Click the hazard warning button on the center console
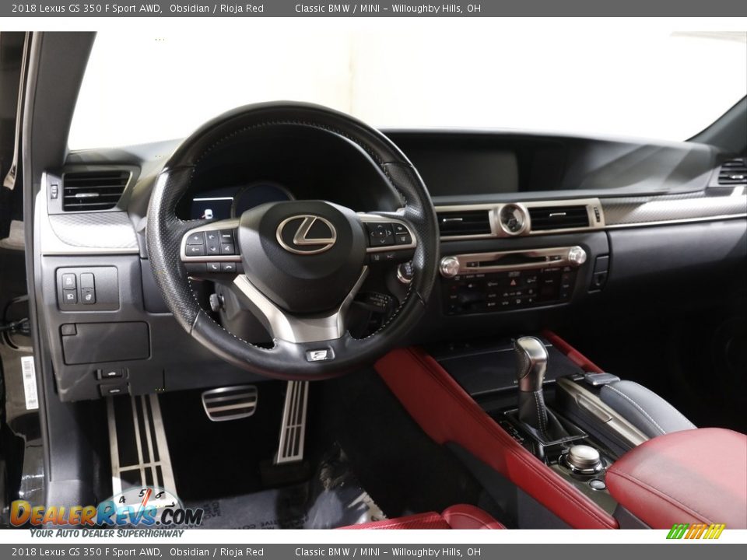Screen dimensions: 747x560 513,282
